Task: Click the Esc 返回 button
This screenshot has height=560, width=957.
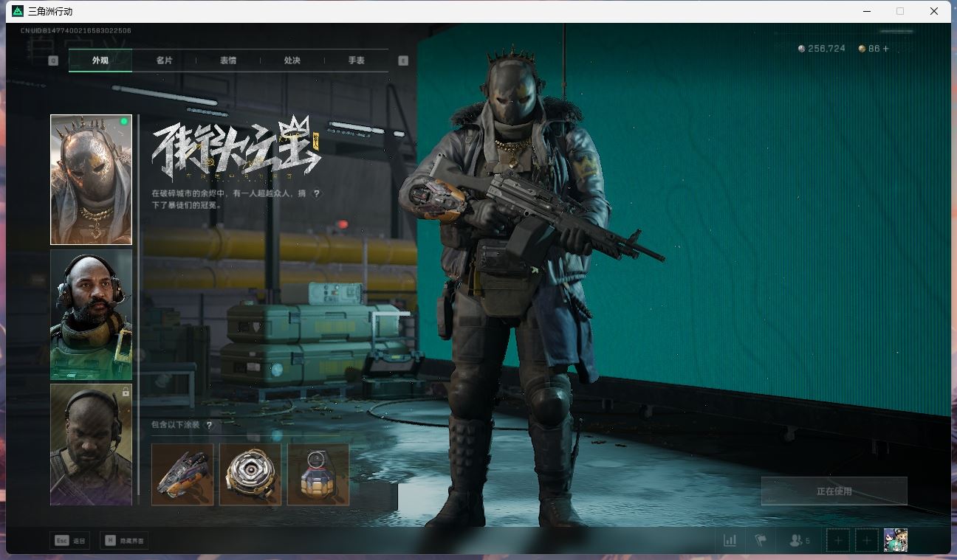Action: (x=70, y=541)
